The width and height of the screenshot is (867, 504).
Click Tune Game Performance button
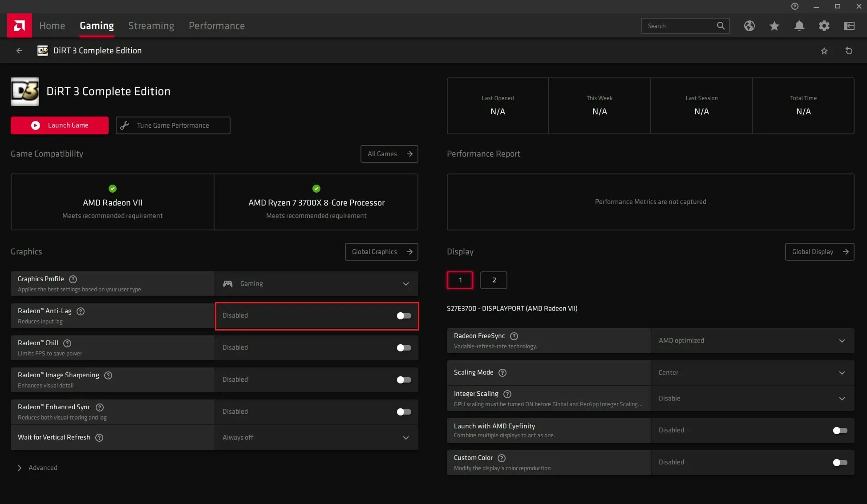pos(173,125)
